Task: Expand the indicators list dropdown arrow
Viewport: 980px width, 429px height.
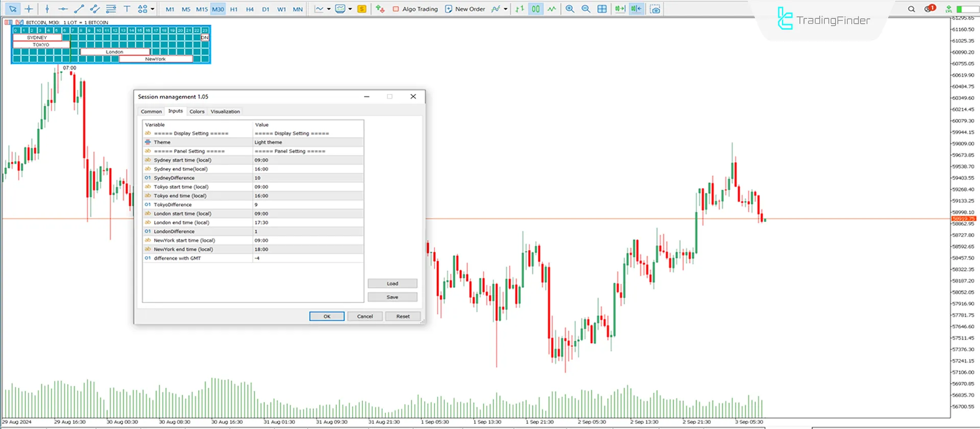Action: [505, 9]
